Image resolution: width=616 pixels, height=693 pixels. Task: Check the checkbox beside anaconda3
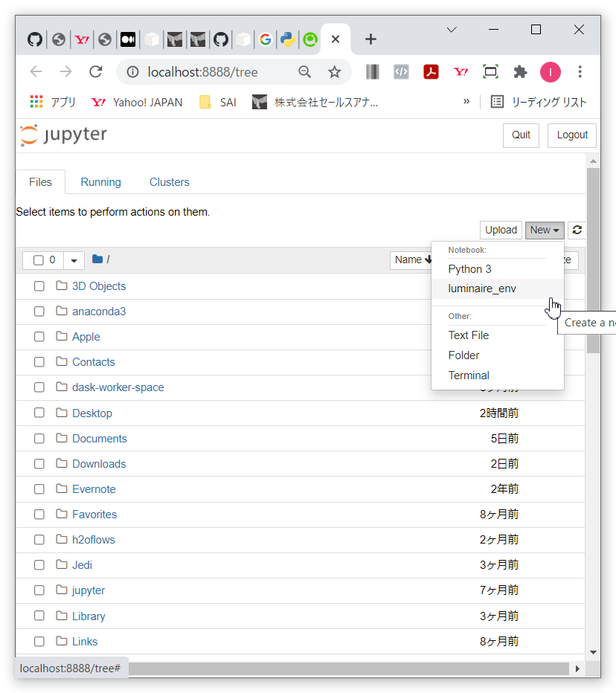(39, 311)
